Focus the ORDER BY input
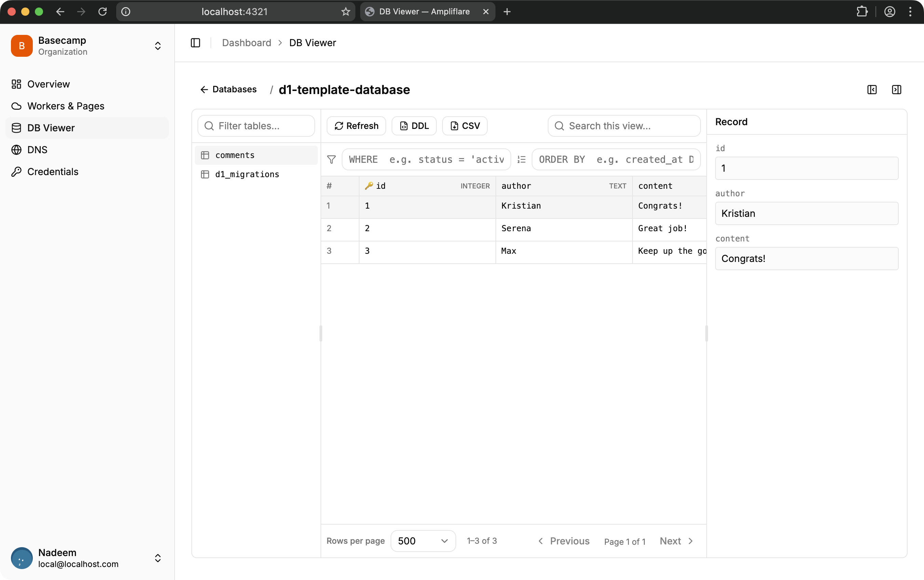Image resolution: width=924 pixels, height=580 pixels. coord(616,159)
